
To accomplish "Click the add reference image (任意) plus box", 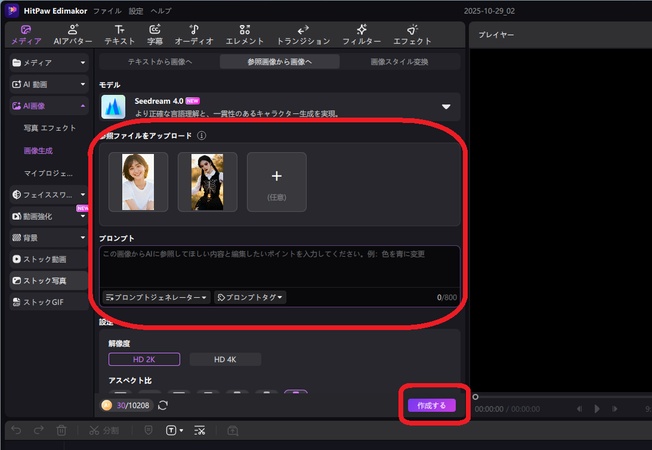I will [277, 182].
